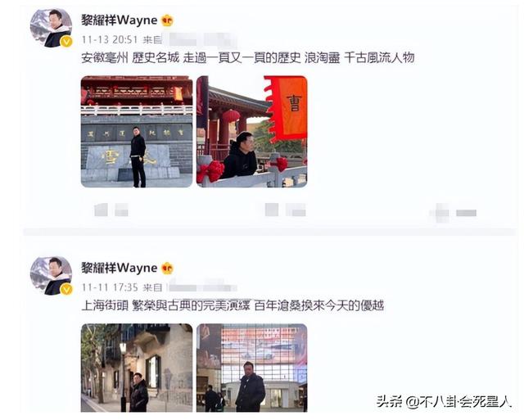The width and height of the screenshot is (524, 420).
Task: Click the 头条 @不八卦会死星人 watermark
Action: point(444,401)
